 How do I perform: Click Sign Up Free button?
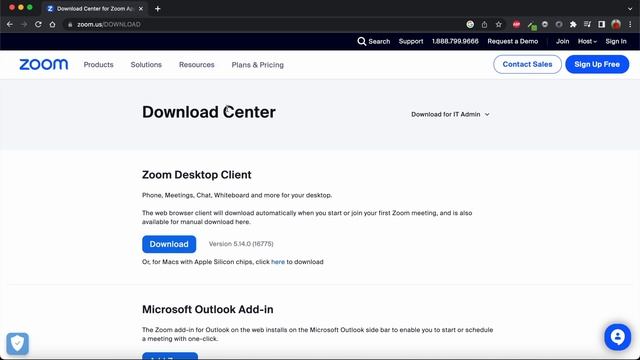tap(597, 64)
